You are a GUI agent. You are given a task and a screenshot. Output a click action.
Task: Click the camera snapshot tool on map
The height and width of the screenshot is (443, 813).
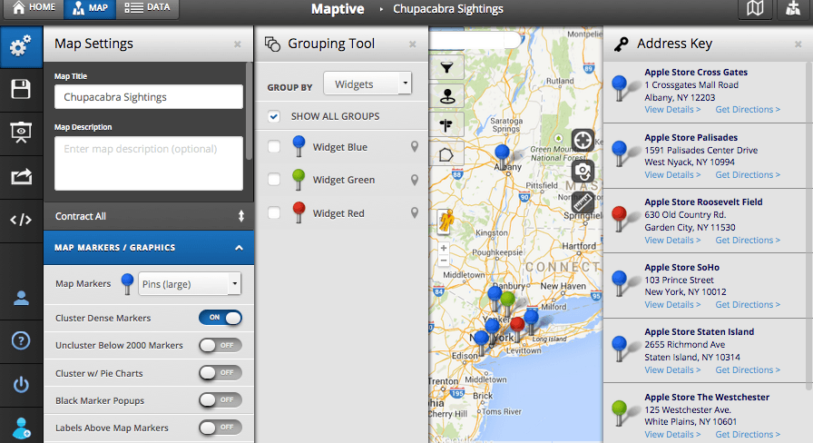click(582, 171)
